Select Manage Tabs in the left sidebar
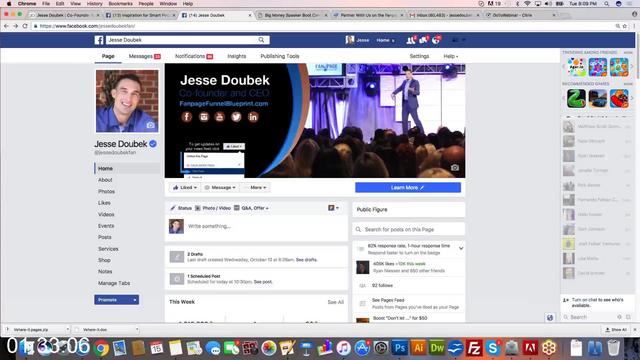Viewport: 640px width, 360px height. tap(114, 283)
